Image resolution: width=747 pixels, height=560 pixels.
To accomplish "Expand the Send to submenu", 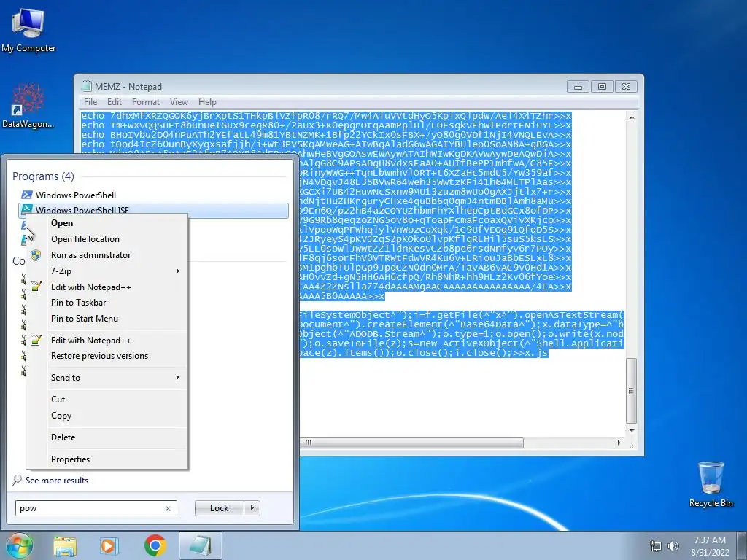I will [x=107, y=378].
